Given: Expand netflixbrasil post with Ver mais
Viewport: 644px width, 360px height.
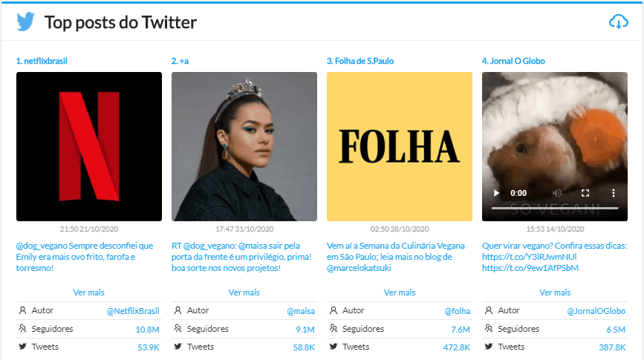Looking at the screenshot, I should (x=88, y=292).
